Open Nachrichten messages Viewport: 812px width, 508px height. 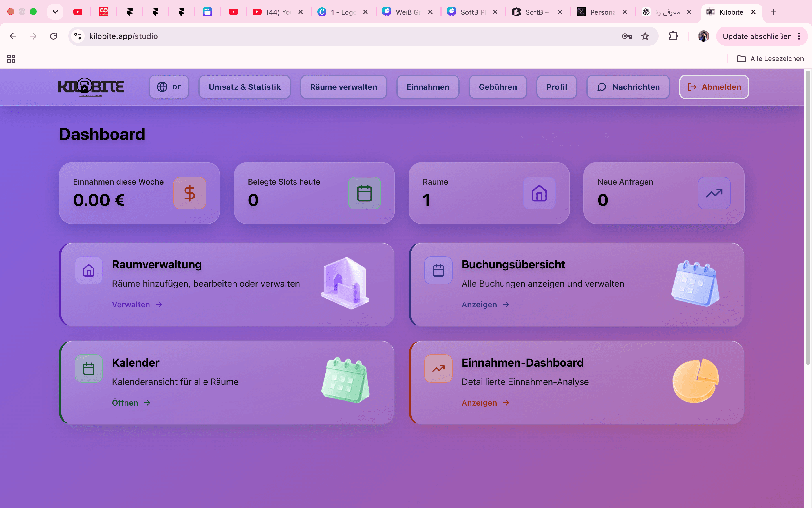tap(628, 87)
